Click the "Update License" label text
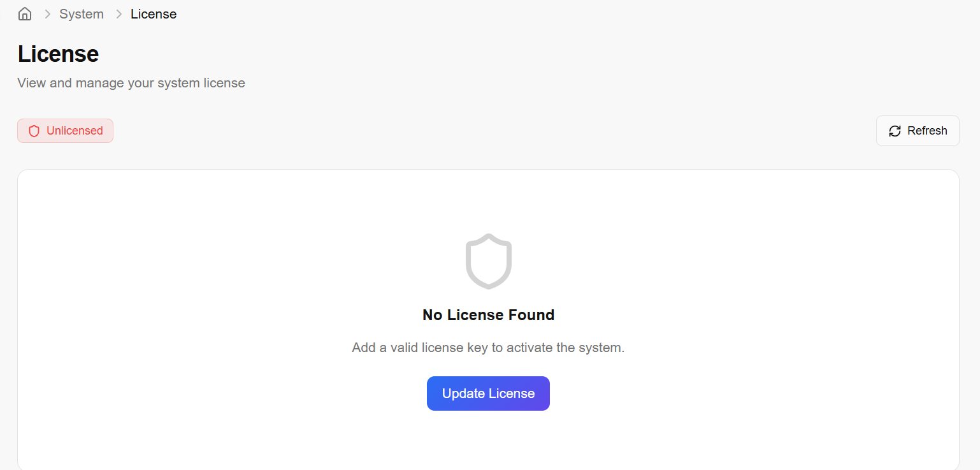Viewport: 980px width, 470px height. (488, 393)
